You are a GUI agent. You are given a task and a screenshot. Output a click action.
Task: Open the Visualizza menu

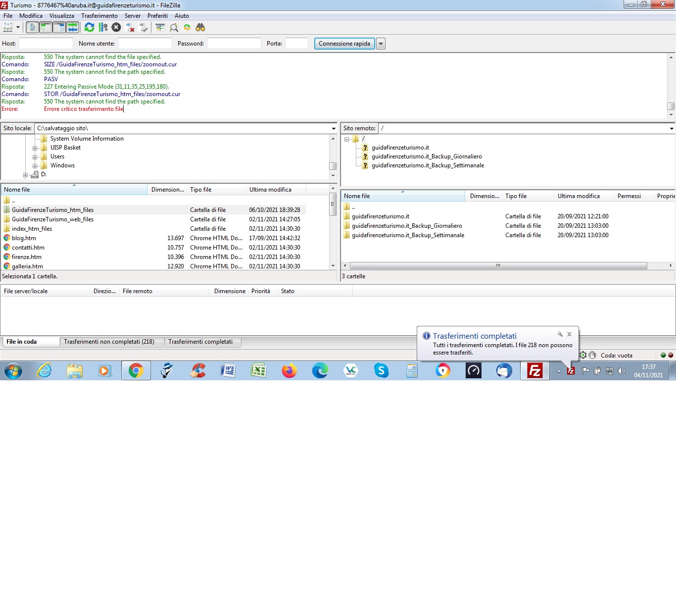coord(62,16)
